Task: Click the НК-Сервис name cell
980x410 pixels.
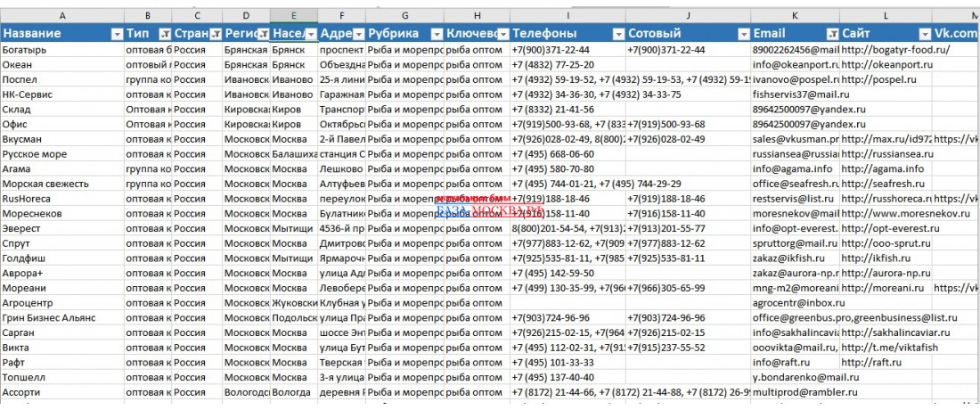Action: (61, 94)
